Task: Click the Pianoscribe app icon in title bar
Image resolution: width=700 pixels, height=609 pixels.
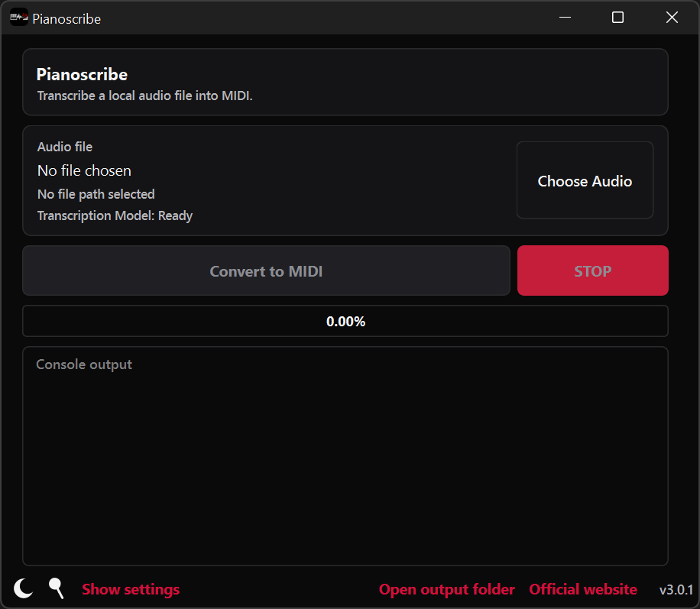Action: [x=19, y=18]
